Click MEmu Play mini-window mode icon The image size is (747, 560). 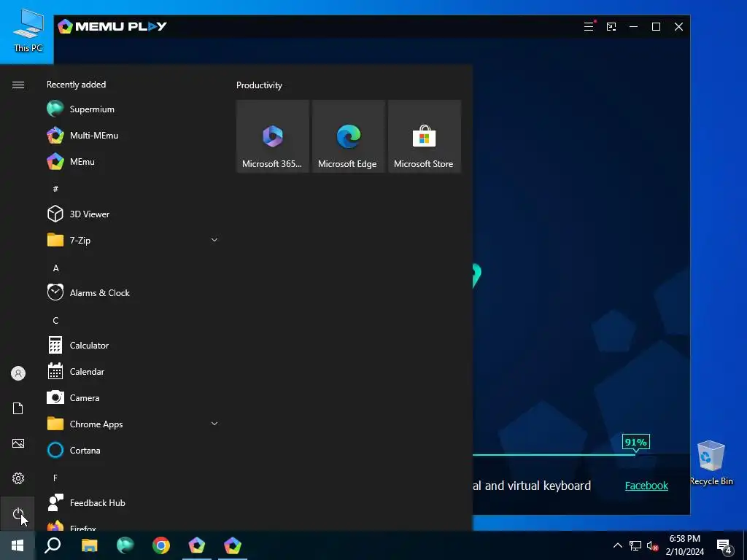click(x=611, y=27)
